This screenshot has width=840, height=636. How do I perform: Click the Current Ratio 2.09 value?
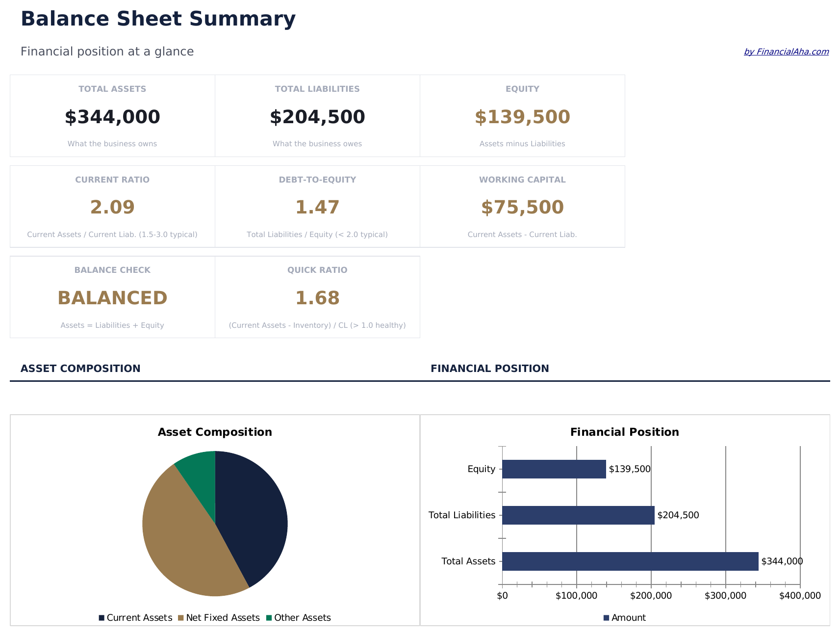[x=112, y=207]
